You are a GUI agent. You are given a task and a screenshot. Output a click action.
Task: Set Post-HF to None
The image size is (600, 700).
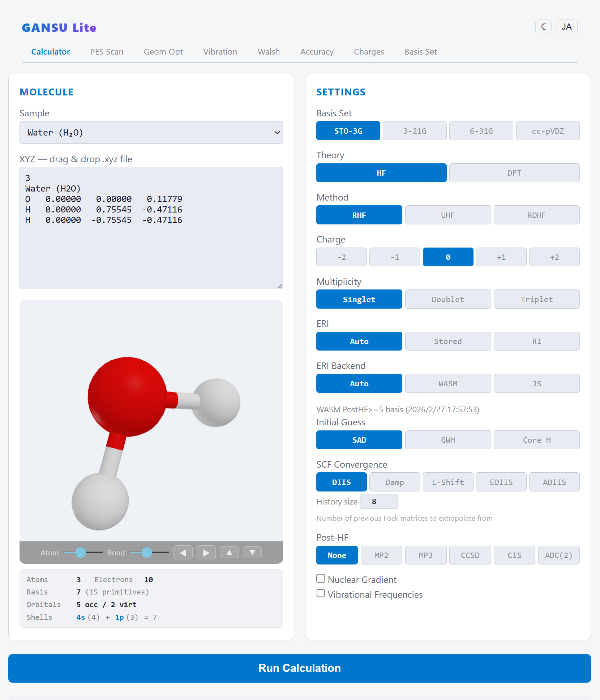(337, 555)
